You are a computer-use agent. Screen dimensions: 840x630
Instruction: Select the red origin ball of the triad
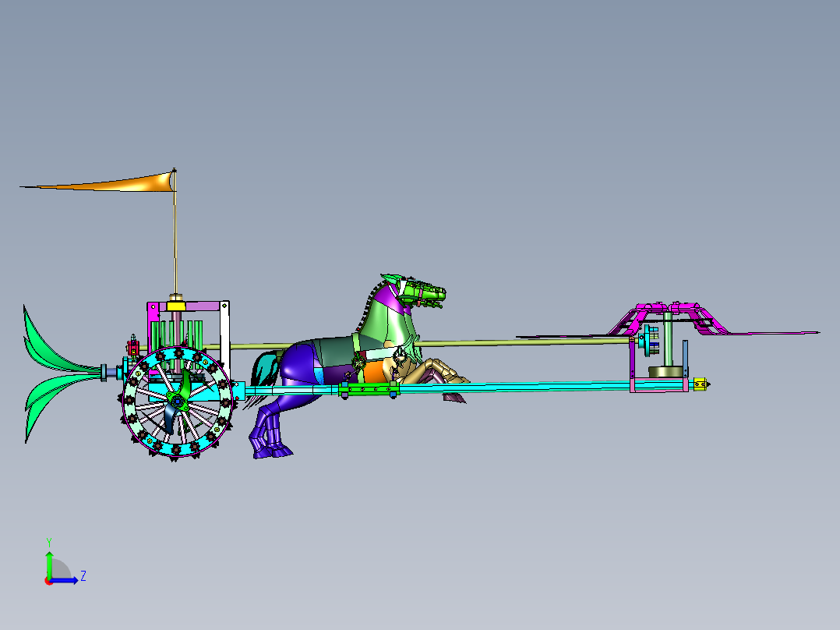click(x=49, y=581)
